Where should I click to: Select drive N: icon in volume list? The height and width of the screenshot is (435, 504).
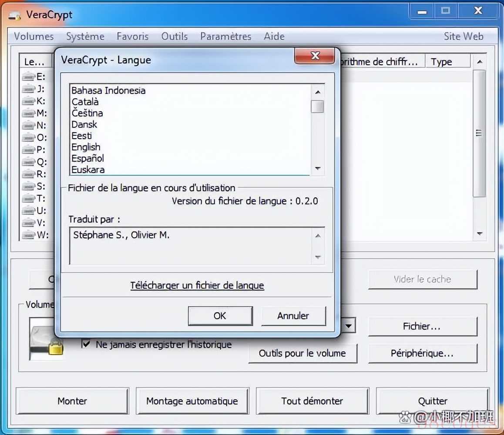pos(28,125)
